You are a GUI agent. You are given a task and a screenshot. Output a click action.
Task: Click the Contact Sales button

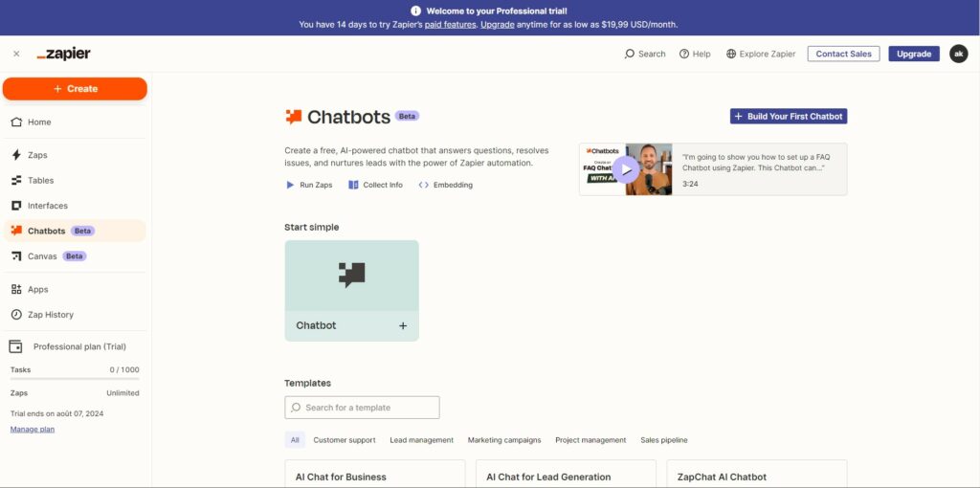pyautogui.click(x=844, y=54)
